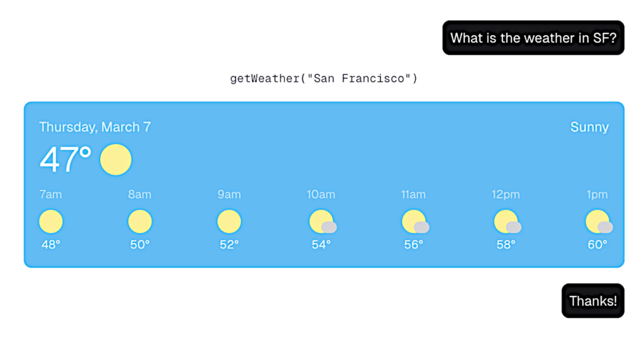
Task: Click the "Thanks!" message bubble
Action: coord(593,301)
